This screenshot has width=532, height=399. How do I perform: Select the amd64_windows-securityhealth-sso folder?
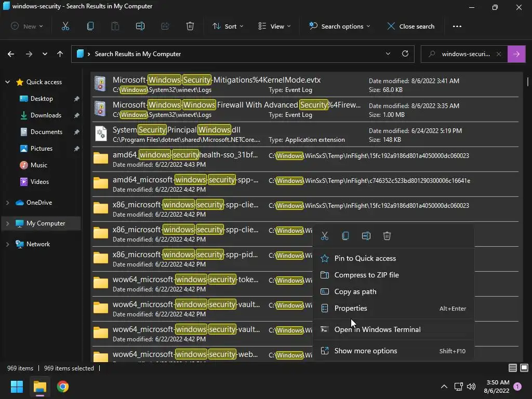click(305, 159)
